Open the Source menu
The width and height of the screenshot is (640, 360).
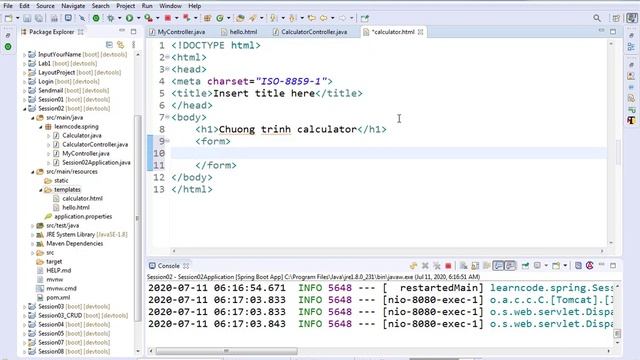45,6
